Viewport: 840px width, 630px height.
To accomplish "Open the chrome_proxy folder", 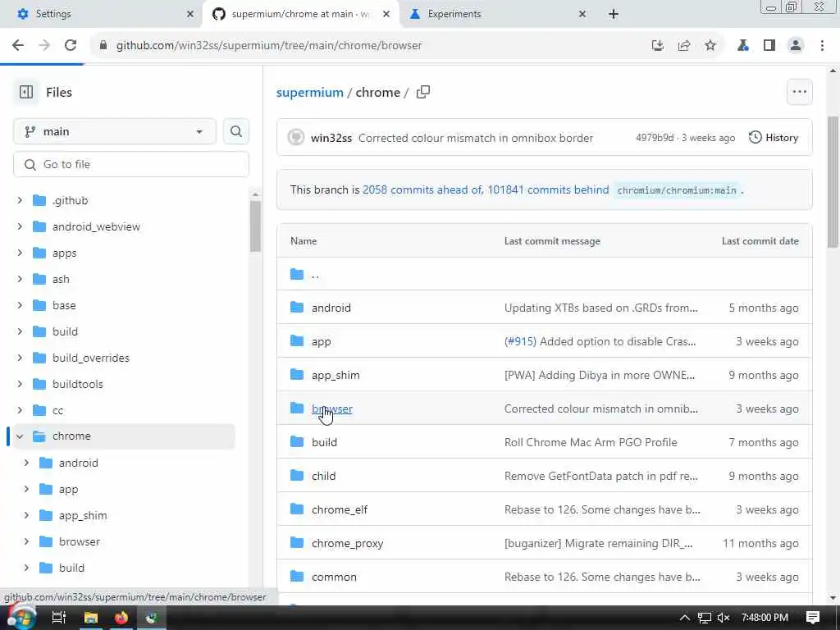I will [347, 543].
